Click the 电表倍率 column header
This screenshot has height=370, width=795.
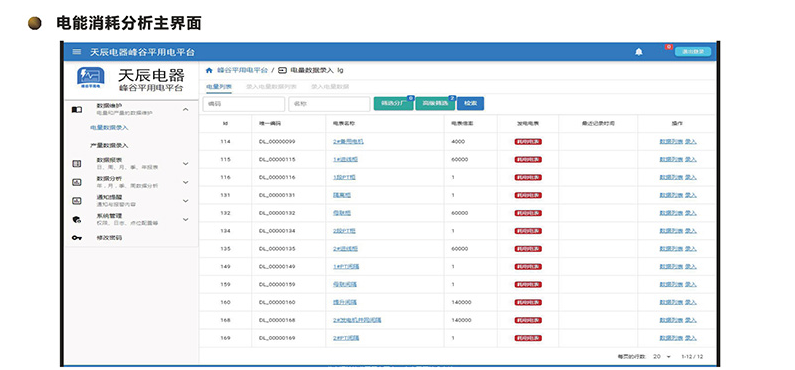point(462,124)
